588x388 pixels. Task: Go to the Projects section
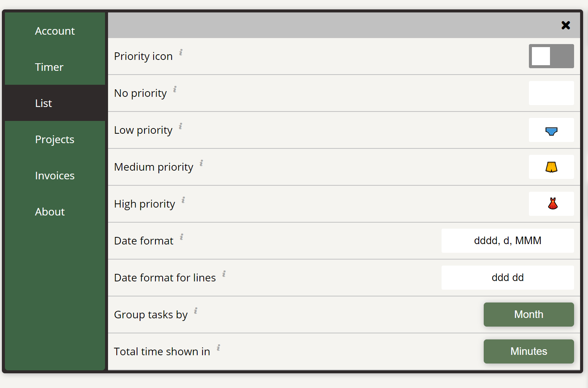[x=55, y=139]
